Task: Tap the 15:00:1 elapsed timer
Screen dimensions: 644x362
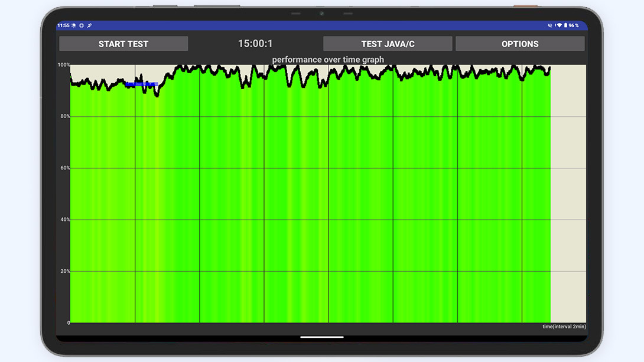Action: [x=255, y=44]
